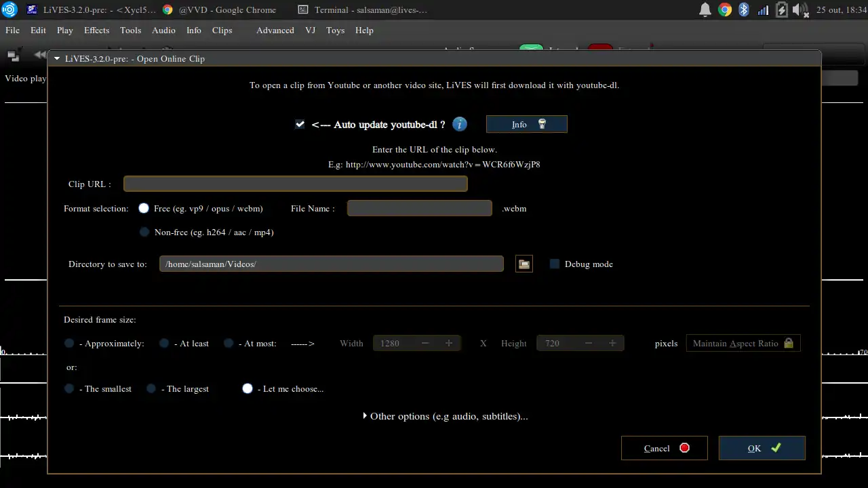Image resolution: width=868 pixels, height=488 pixels.
Task: Open the VJ menu
Action: [311, 30]
